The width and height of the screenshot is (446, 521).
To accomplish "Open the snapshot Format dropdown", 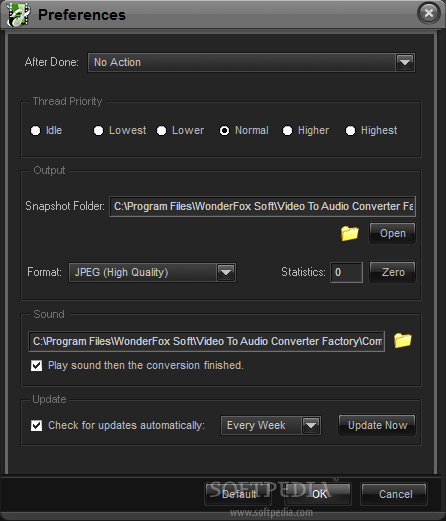I will [226, 272].
